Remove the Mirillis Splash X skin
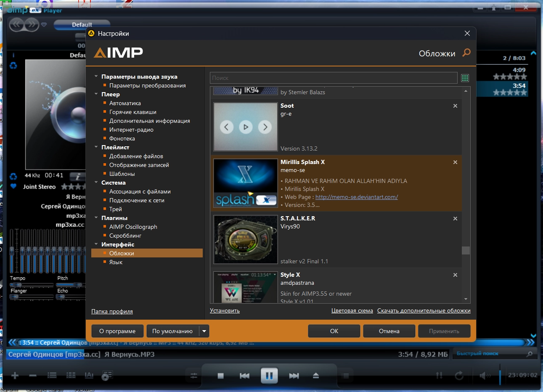The image size is (543, 392). coord(455,162)
